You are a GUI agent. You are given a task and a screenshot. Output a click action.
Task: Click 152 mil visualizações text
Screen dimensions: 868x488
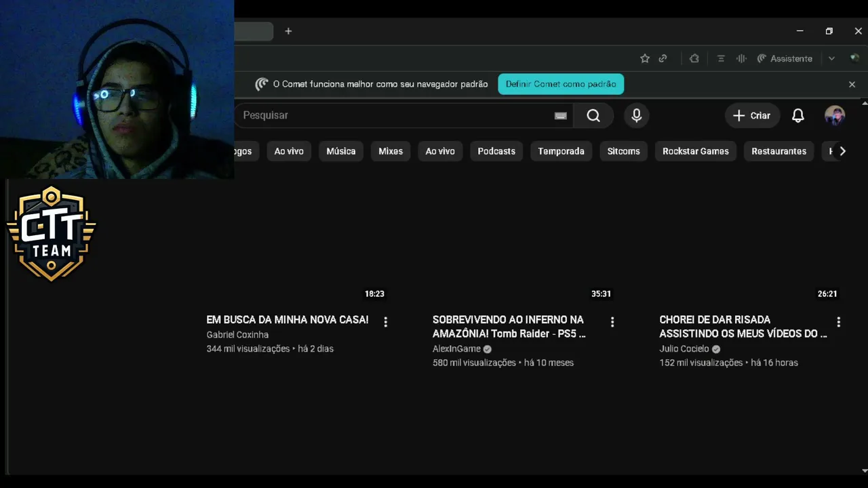(x=701, y=363)
